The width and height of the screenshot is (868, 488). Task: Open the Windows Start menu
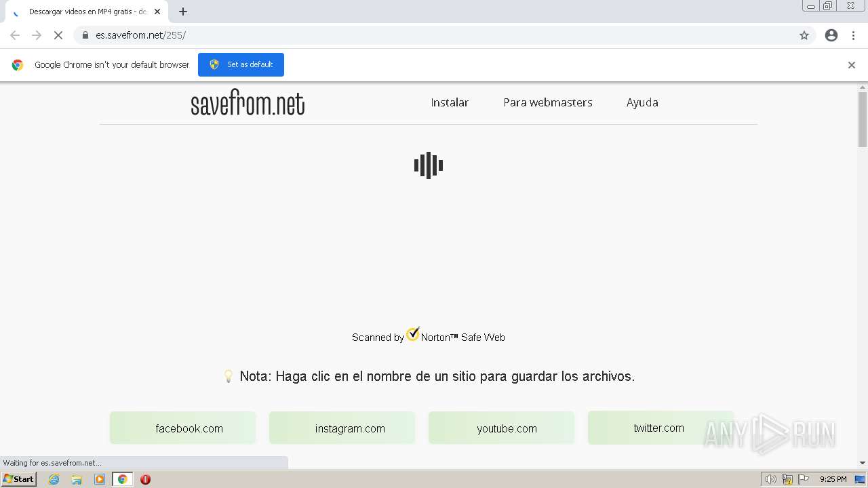click(19, 479)
